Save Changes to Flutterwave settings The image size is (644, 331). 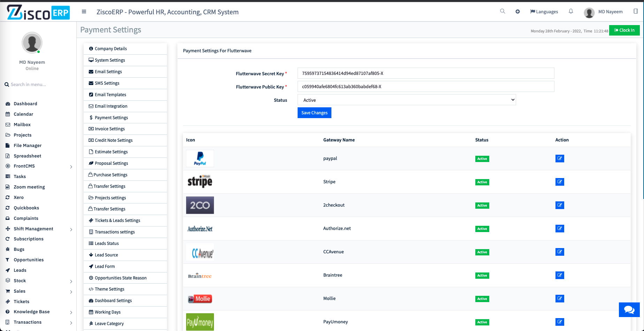pyautogui.click(x=314, y=113)
